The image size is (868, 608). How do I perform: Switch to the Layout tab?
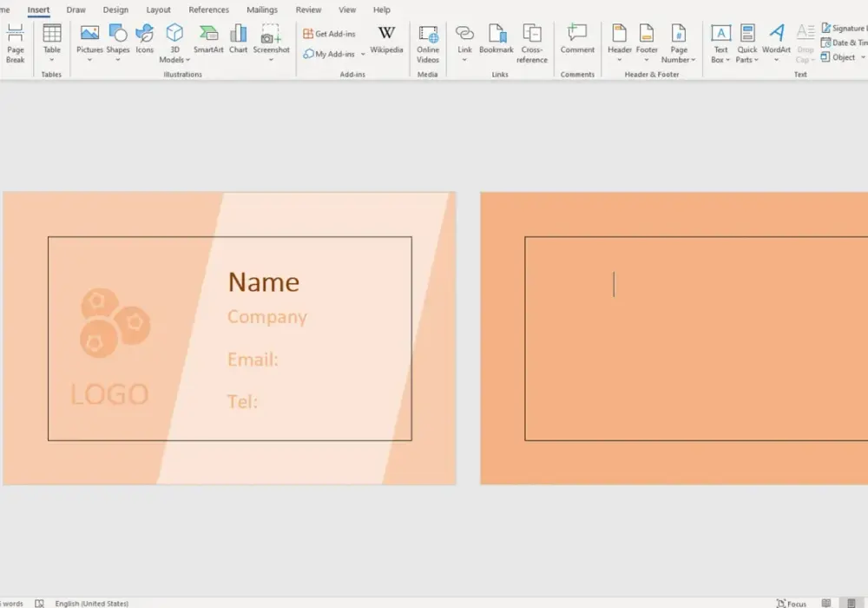pyautogui.click(x=158, y=10)
